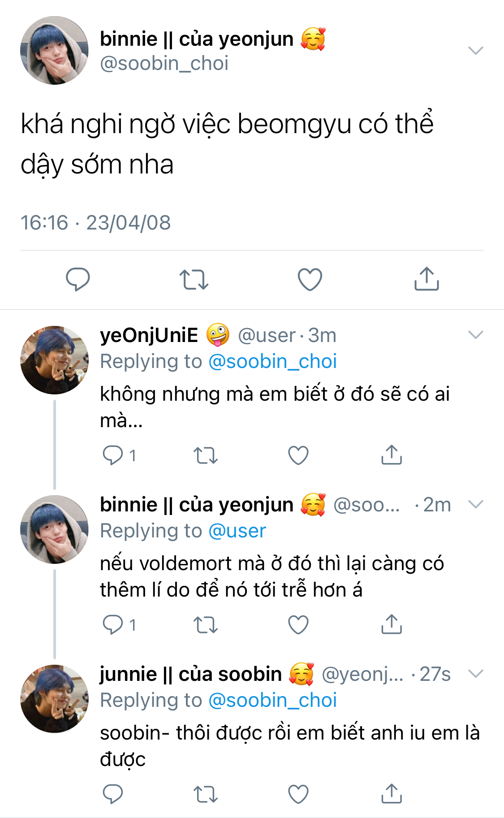Viewport: 504px width, 818px height.
Task: Like yeOnjUniE's reply
Action: [298, 455]
